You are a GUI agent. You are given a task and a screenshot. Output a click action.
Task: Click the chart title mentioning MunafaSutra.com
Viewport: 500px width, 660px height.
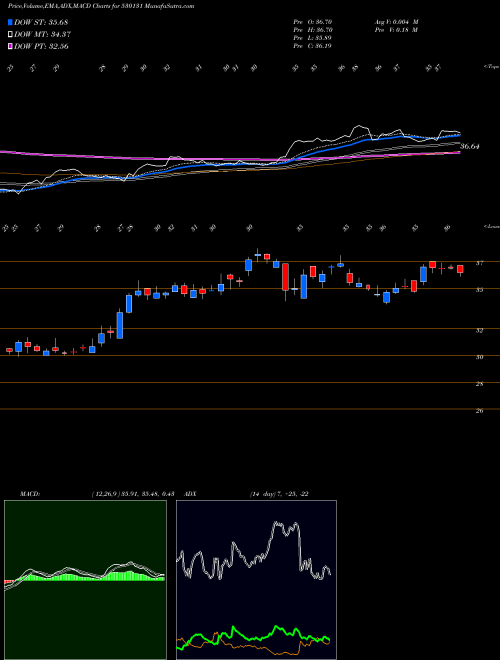click(x=101, y=6)
